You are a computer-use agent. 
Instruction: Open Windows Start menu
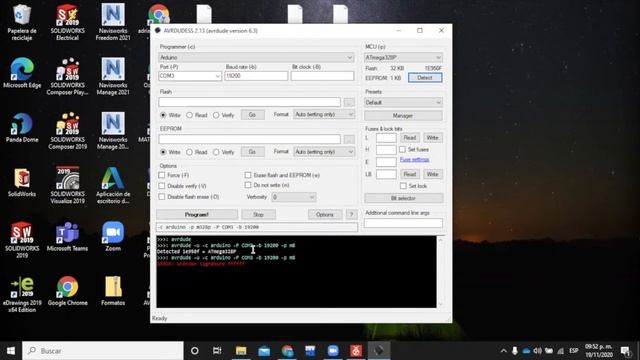pyautogui.click(x=11, y=351)
